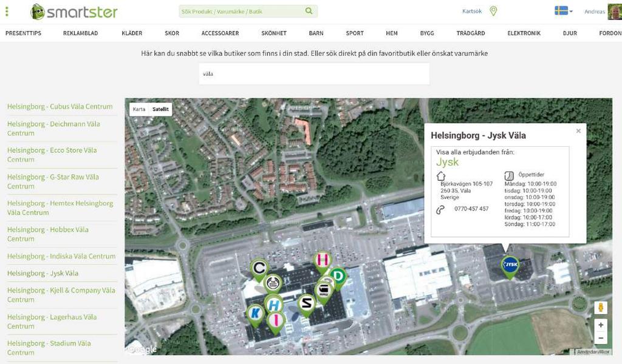Screen dimensions: 622x364
Task: Click the G-Star Raw map marker
Action: tap(323, 292)
